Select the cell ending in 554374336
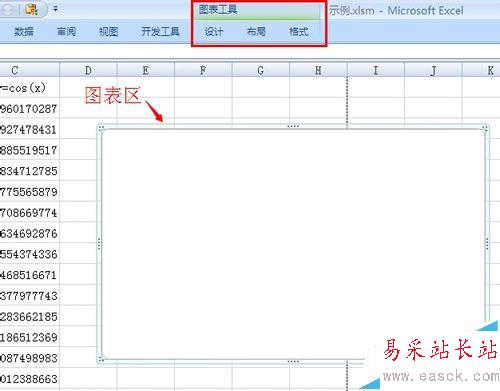 click(x=29, y=254)
